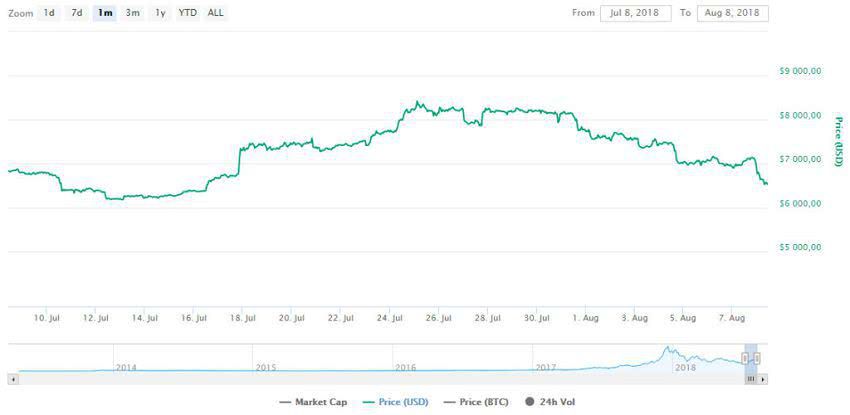The height and width of the screenshot is (415, 850).
Task: Click the $5 000,00 axis label
Action: (x=800, y=247)
